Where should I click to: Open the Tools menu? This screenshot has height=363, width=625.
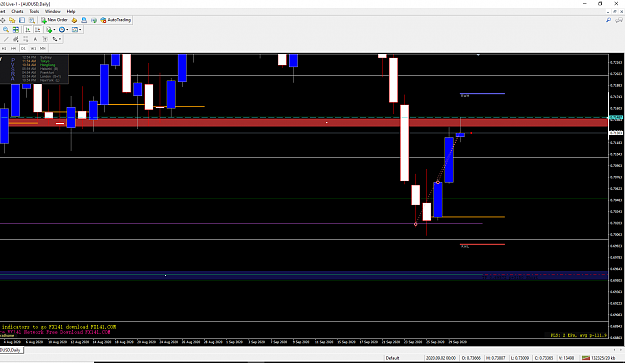tap(34, 12)
